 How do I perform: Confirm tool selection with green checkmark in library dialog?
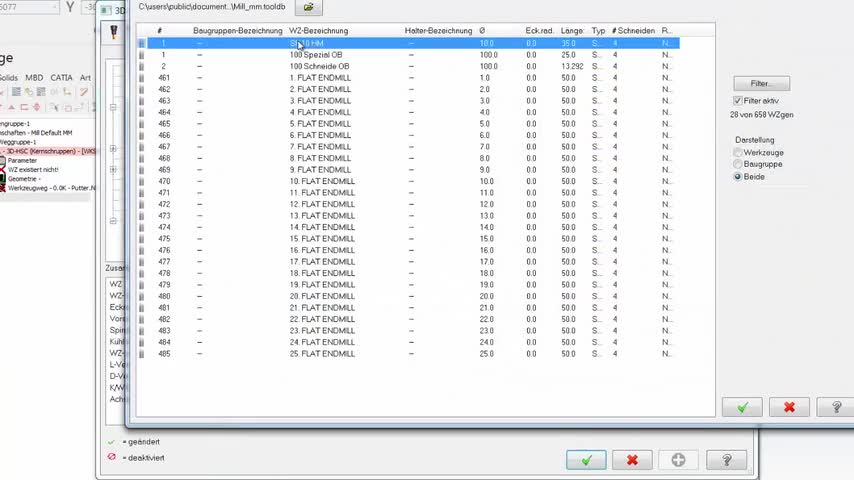tap(742, 407)
